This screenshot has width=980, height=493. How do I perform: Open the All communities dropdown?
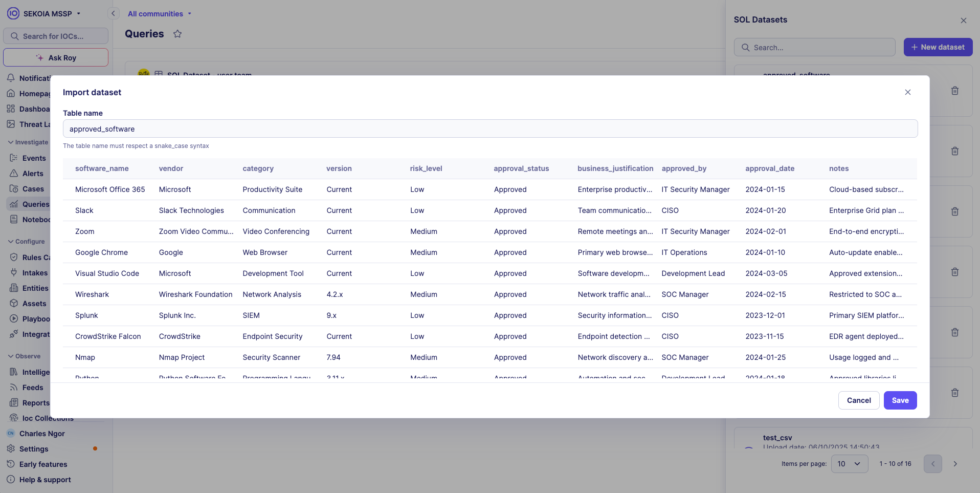point(159,14)
